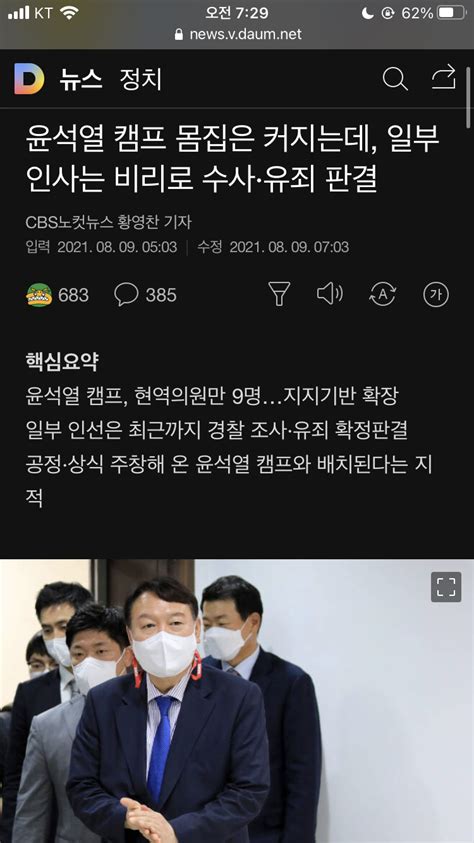Viewport: 474px width, 843px height.
Task: Tap the 385 comment count
Action: click(161, 295)
